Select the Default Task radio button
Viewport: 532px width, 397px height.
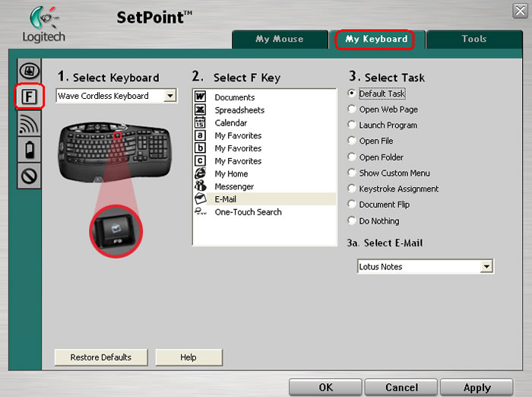click(x=352, y=93)
